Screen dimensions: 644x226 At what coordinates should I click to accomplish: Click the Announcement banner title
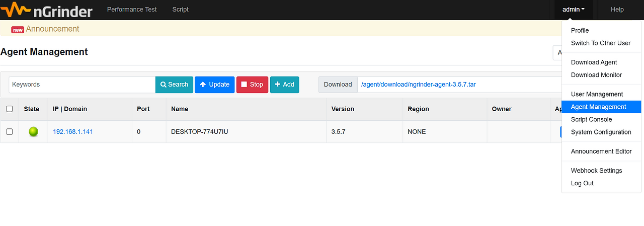pos(52,29)
